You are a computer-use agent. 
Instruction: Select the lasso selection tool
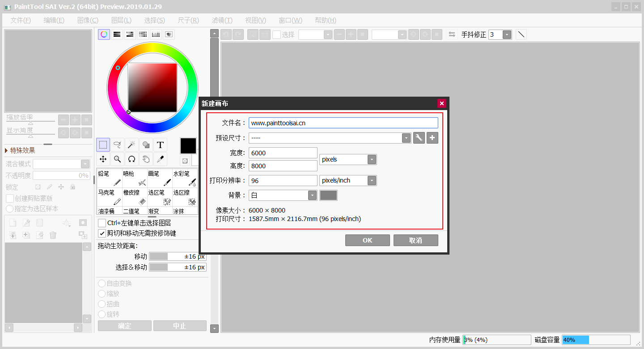tap(117, 145)
